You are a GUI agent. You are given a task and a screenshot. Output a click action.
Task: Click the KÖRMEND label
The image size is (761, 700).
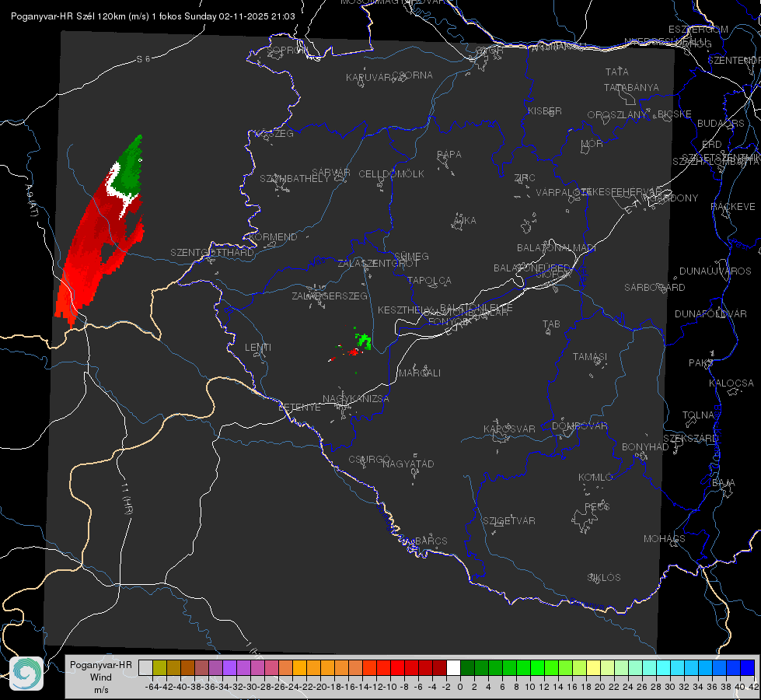(x=273, y=237)
